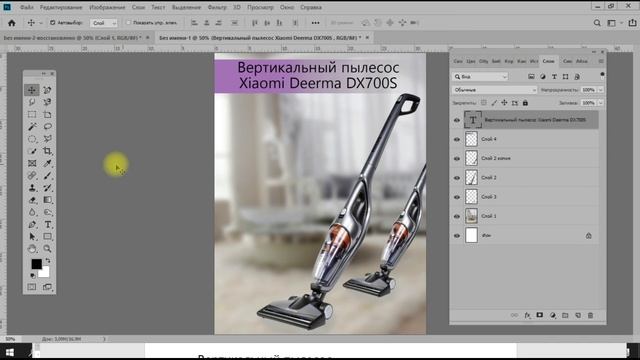
Task: Filter layers by type (T) icon
Action: (554, 77)
